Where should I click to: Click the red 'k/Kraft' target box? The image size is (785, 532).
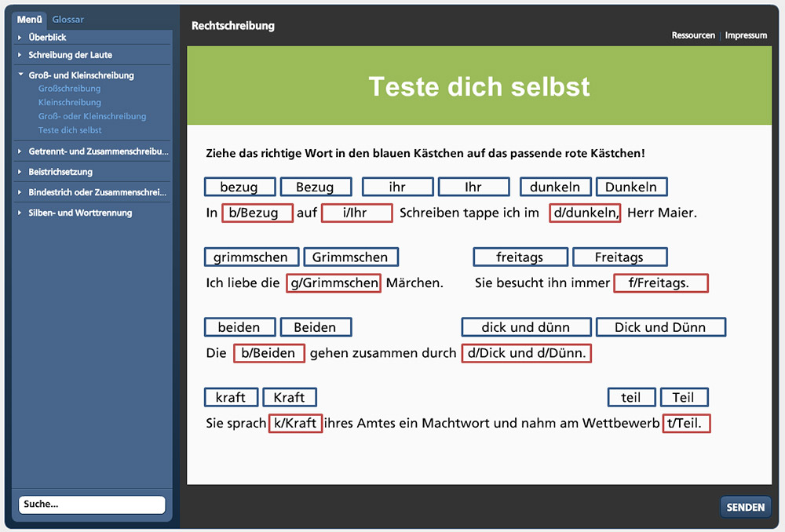click(x=295, y=423)
